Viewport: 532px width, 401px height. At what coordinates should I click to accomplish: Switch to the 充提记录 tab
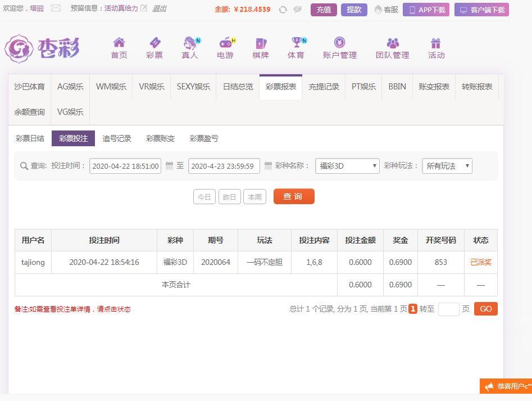pyautogui.click(x=324, y=87)
